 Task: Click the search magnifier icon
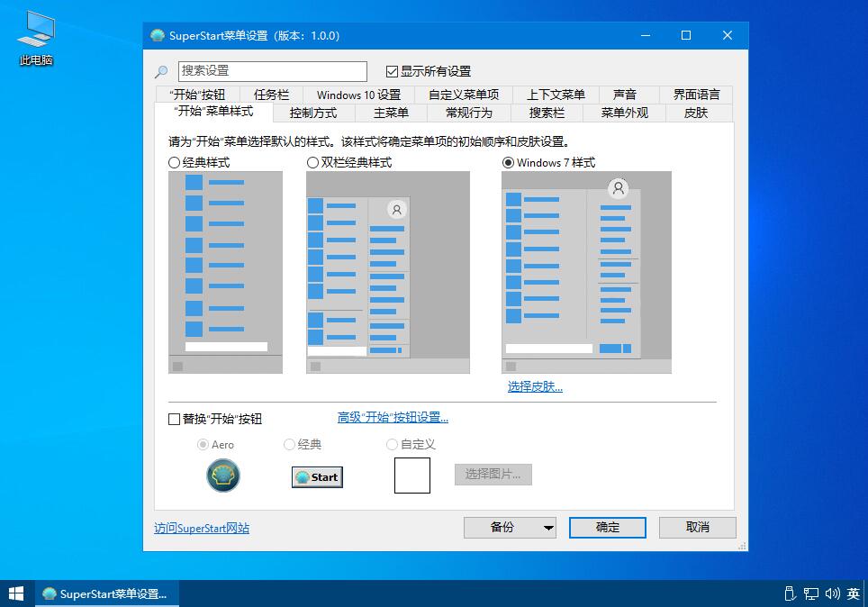tap(164, 71)
